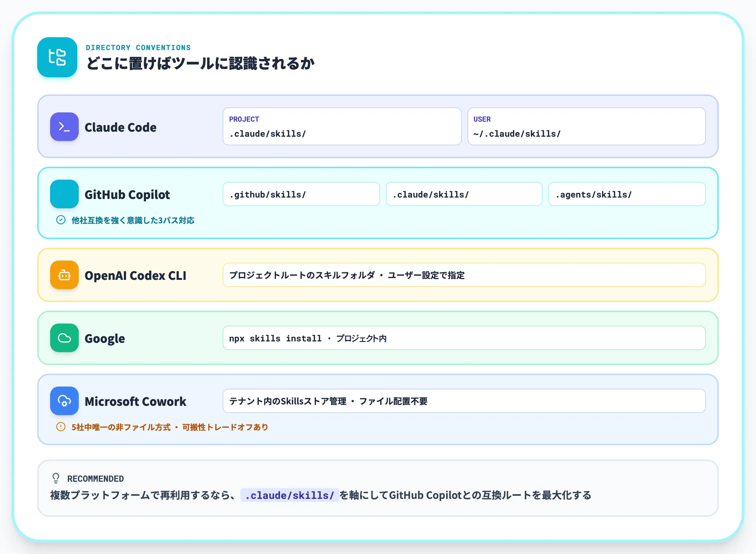Screen dimensions: 756x554
Task: Click the note 他社互換を強く意識した3パス対応
Action: click(x=133, y=220)
